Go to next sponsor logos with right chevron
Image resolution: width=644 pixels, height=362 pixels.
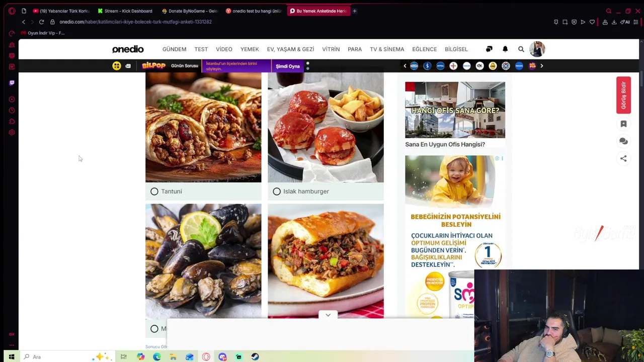coord(541,66)
